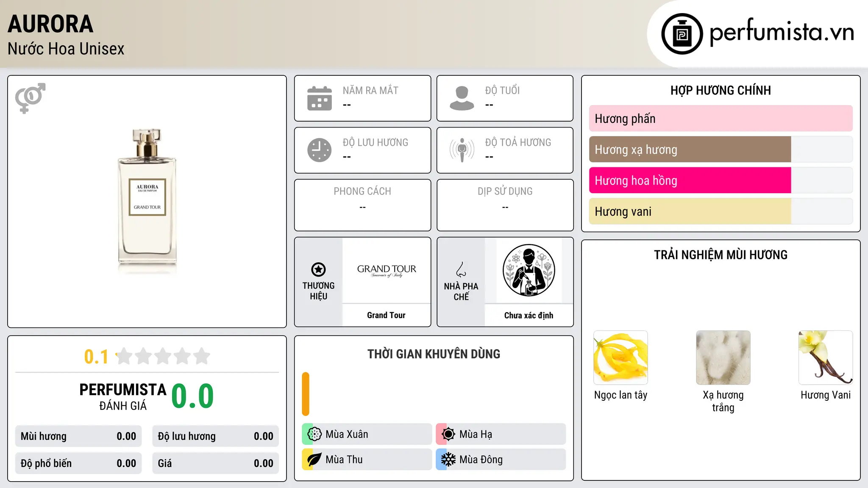Click the Mùa Xuân flower icon
Screen dimensions: 868x488
coord(314,434)
